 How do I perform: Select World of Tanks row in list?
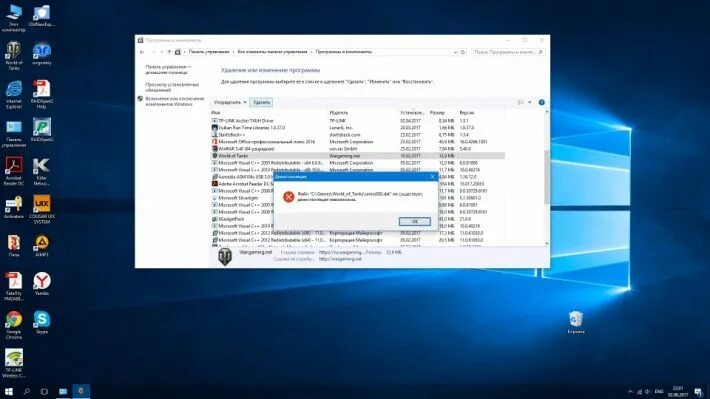[358, 156]
